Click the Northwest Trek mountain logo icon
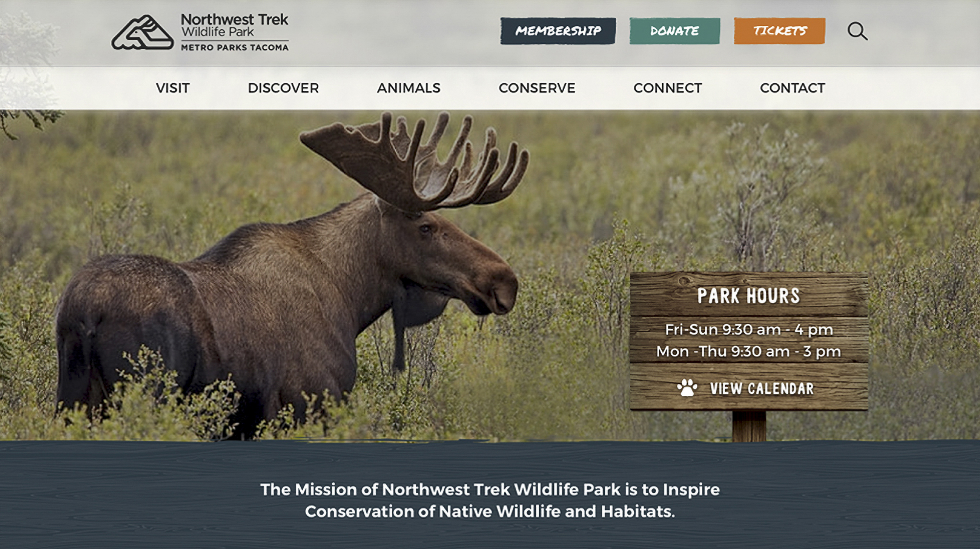This screenshot has width=980, height=549. coord(143,32)
